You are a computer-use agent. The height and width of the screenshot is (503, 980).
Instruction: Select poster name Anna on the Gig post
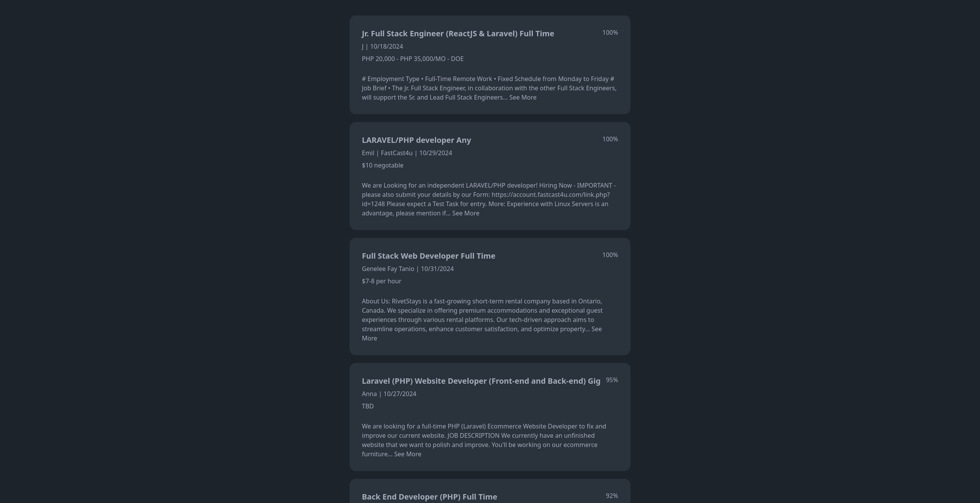tap(369, 394)
